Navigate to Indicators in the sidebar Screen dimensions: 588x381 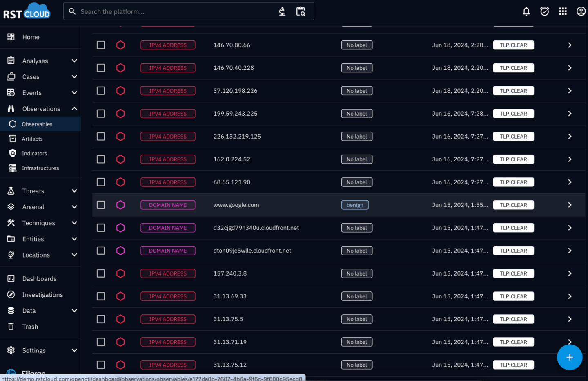pyautogui.click(x=34, y=153)
